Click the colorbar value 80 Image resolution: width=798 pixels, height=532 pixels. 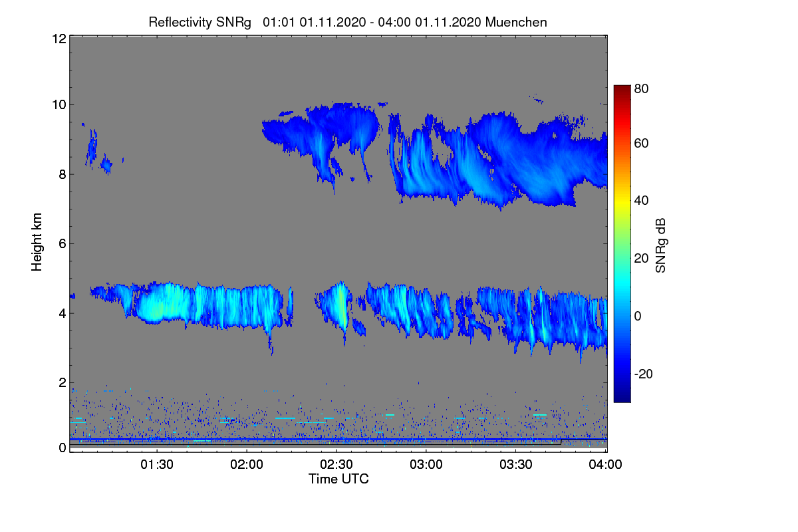(x=641, y=88)
